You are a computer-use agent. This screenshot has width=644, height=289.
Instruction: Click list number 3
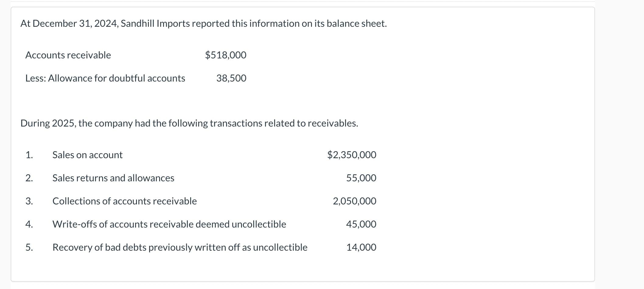coord(29,201)
